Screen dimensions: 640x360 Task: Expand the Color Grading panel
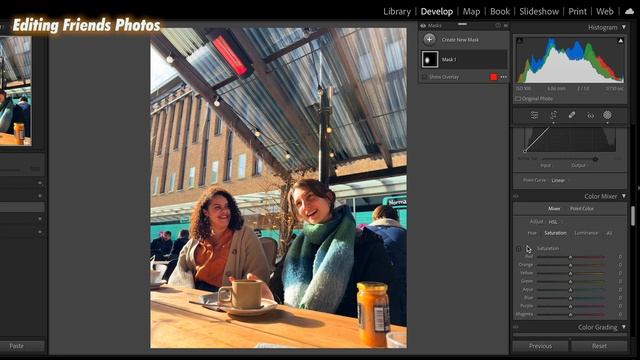point(624,327)
